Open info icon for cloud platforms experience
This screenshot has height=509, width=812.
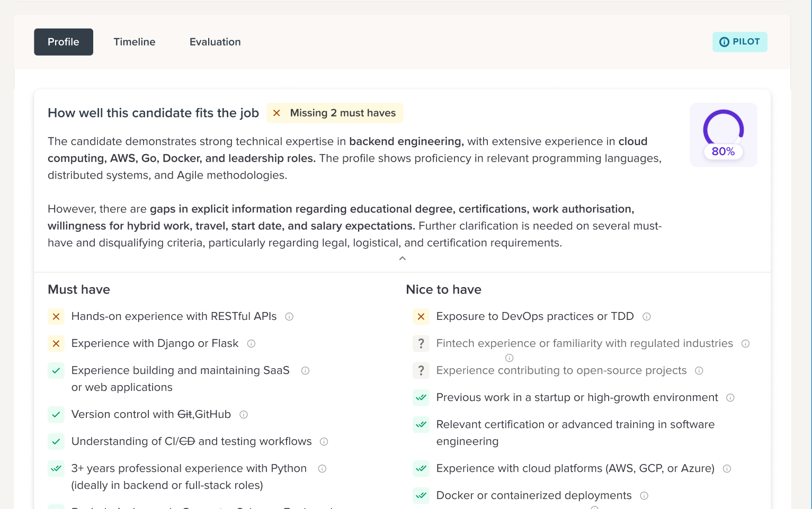(x=727, y=469)
